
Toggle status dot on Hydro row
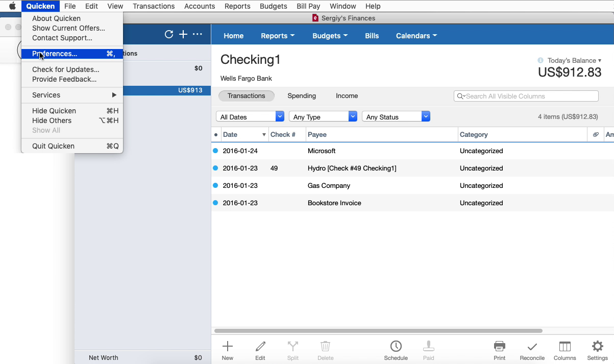(x=215, y=168)
